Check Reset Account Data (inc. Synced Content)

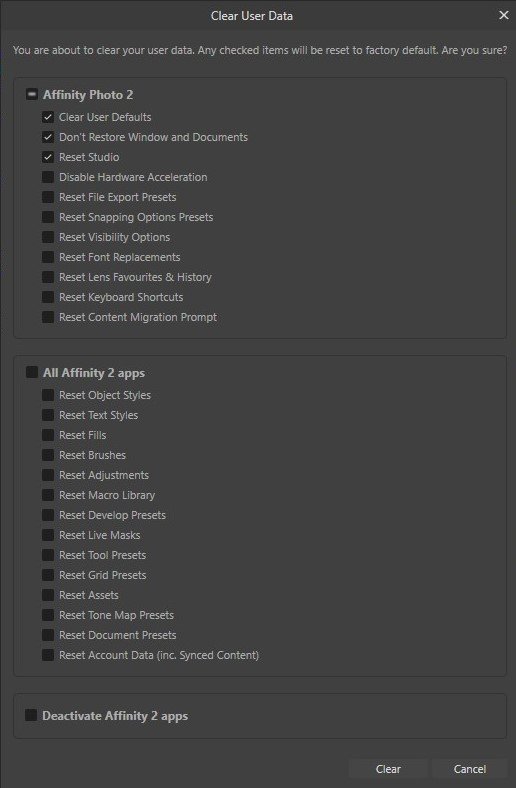click(x=48, y=655)
